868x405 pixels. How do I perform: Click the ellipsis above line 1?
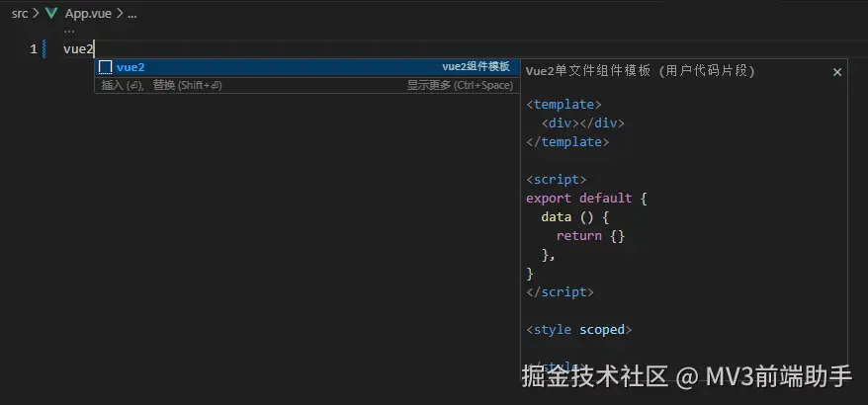pyautogui.click(x=69, y=32)
